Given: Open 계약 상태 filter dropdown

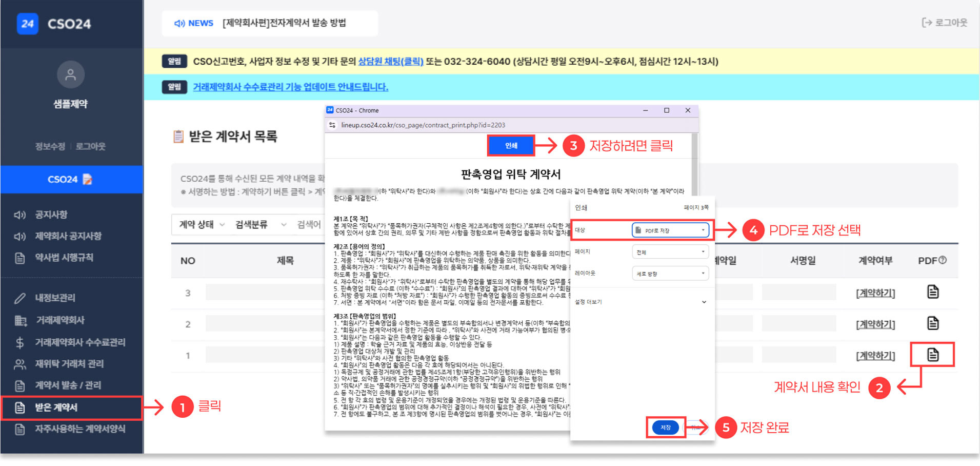Looking at the screenshot, I should click(x=202, y=224).
